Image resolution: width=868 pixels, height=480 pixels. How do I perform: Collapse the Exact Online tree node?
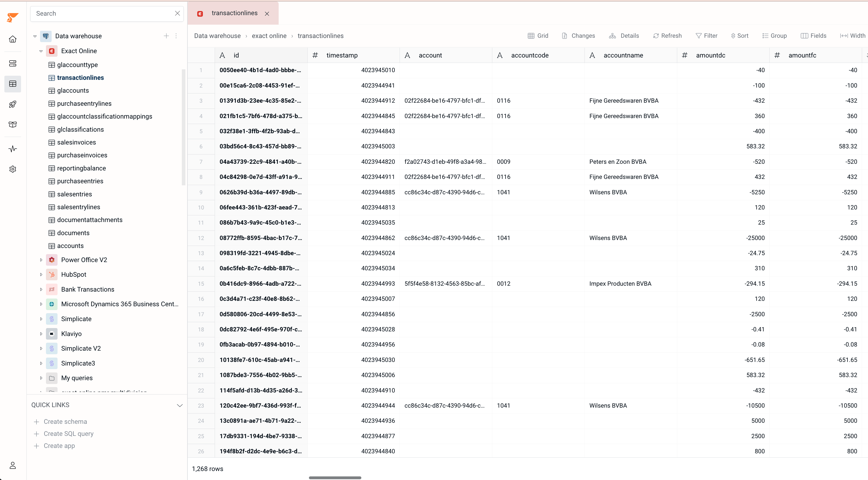[x=41, y=51]
